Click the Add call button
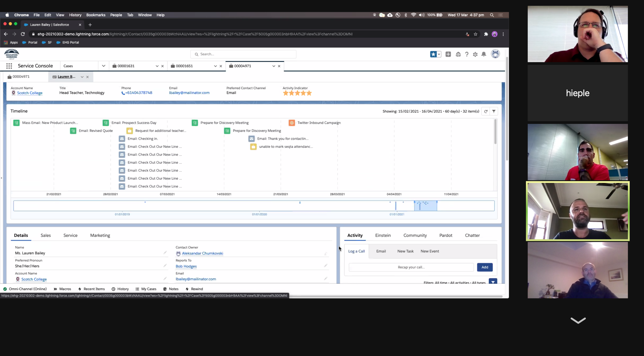This screenshot has width=644, height=356. tap(484, 267)
